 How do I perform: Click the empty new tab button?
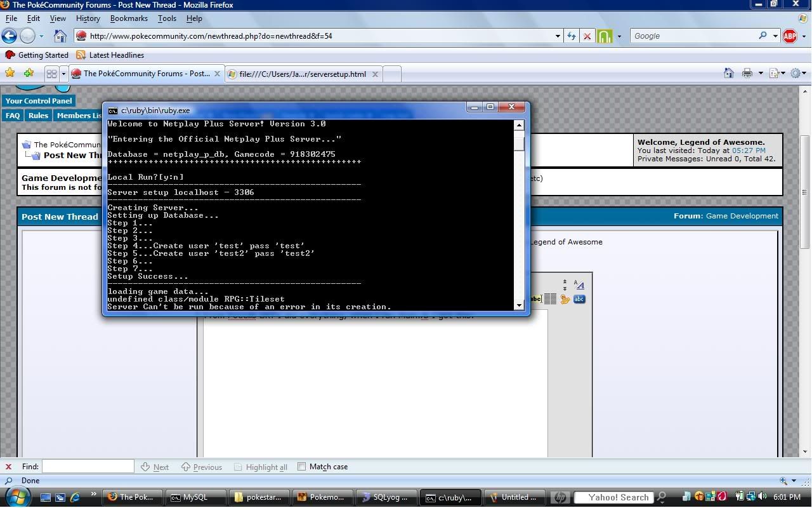pos(392,74)
